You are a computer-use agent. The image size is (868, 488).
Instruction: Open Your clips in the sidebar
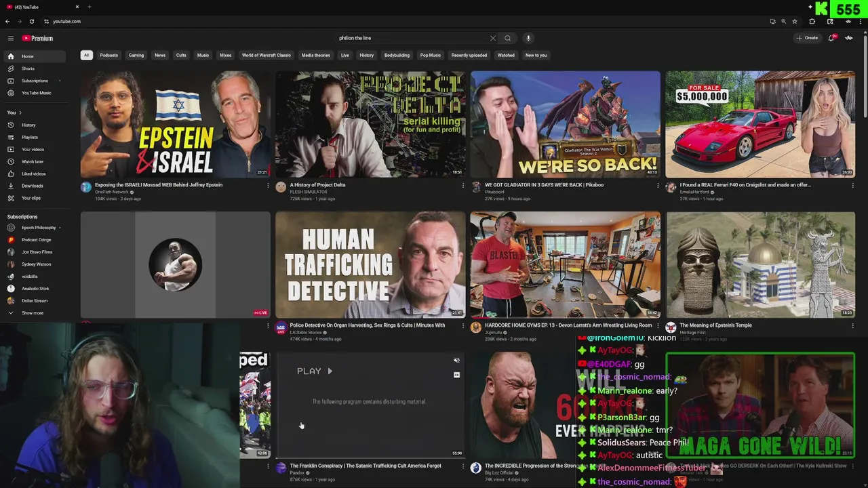pos(34,198)
